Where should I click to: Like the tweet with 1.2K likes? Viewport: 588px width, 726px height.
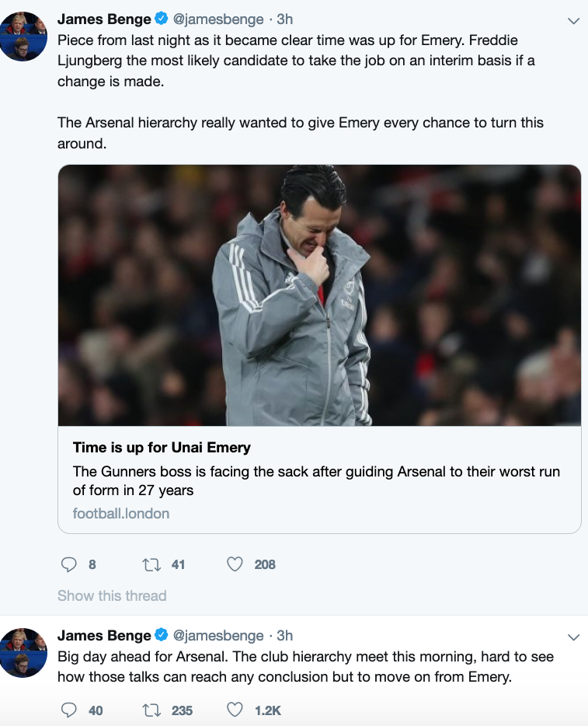235,710
